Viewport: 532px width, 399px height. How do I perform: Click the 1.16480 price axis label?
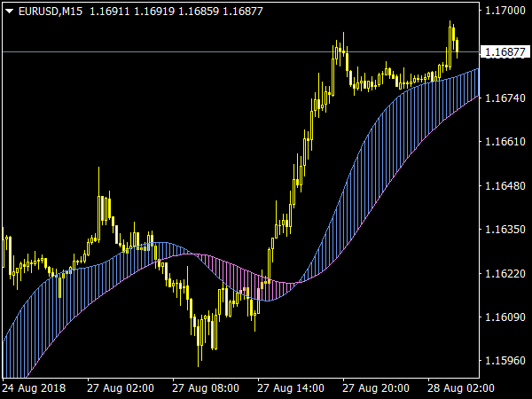[504, 185]
